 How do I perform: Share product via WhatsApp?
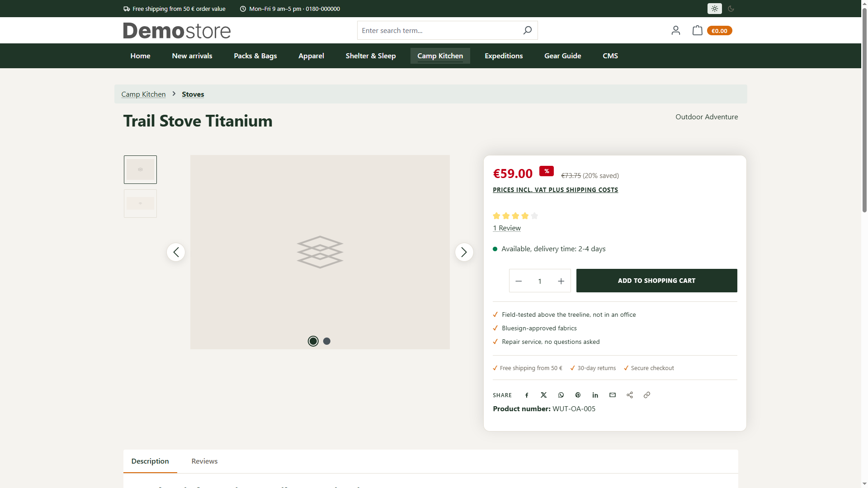[561, 395]
